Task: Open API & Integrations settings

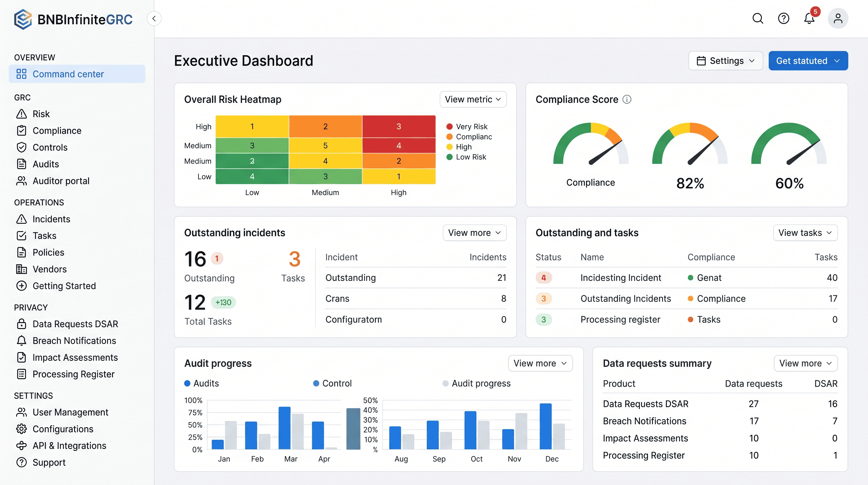Action: (x=69, y=446)
